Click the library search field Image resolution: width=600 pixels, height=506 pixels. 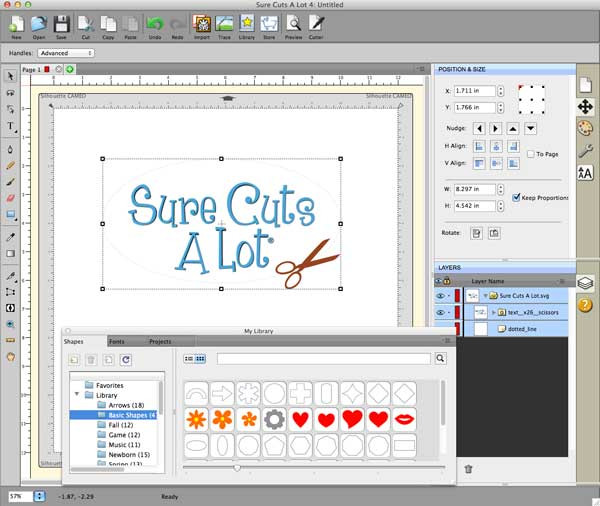pos(324,358)
